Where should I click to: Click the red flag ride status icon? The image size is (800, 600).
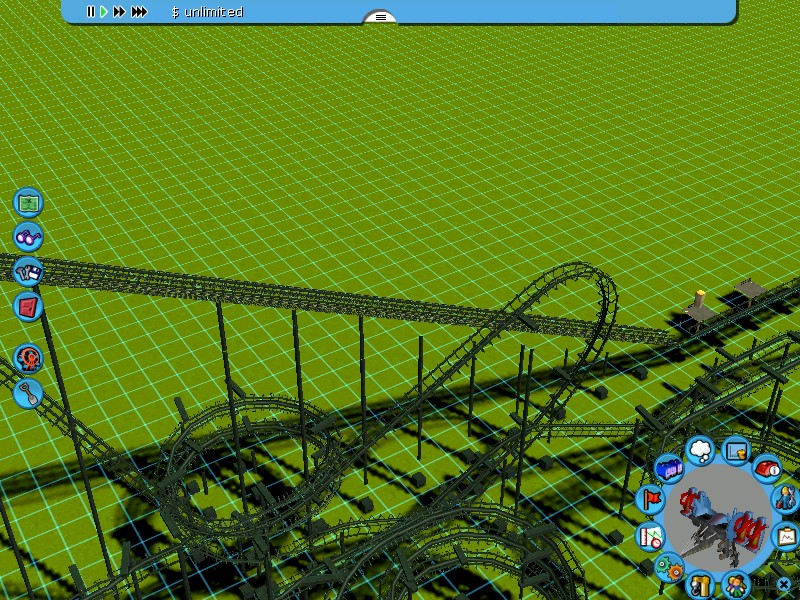[650, 498]
